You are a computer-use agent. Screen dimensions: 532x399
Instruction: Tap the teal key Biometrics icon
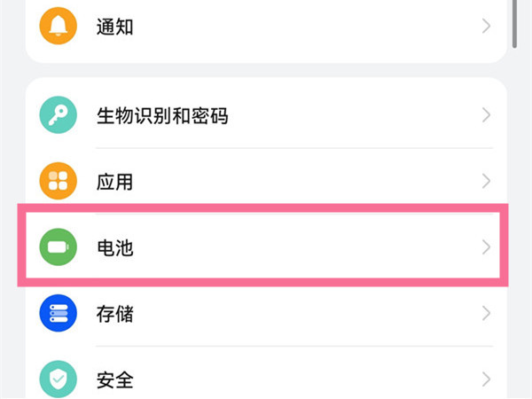point(59,115)
